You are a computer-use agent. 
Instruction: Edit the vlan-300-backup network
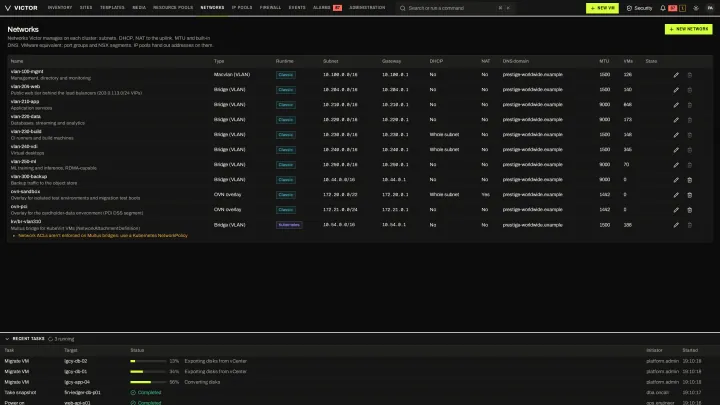[x=676, y=180]
